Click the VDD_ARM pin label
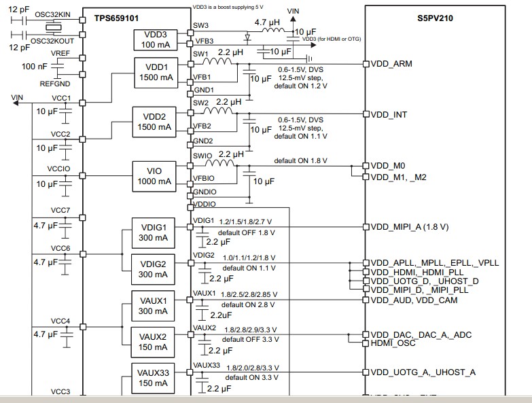Image resolution: width=532 pixels, height=403 pixels. click(391, 64)
